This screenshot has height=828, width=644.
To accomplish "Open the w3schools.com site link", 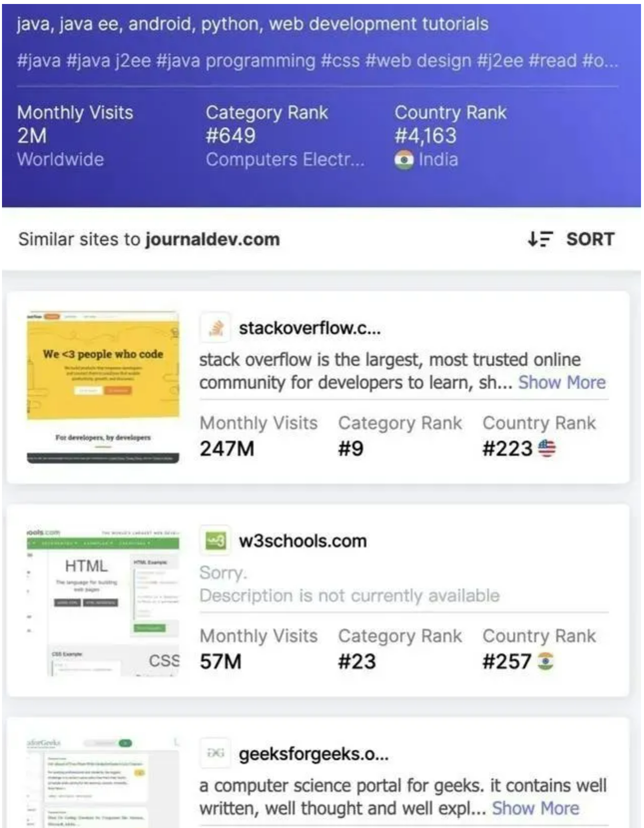I will pyautogui.click(x=303, y=541).
